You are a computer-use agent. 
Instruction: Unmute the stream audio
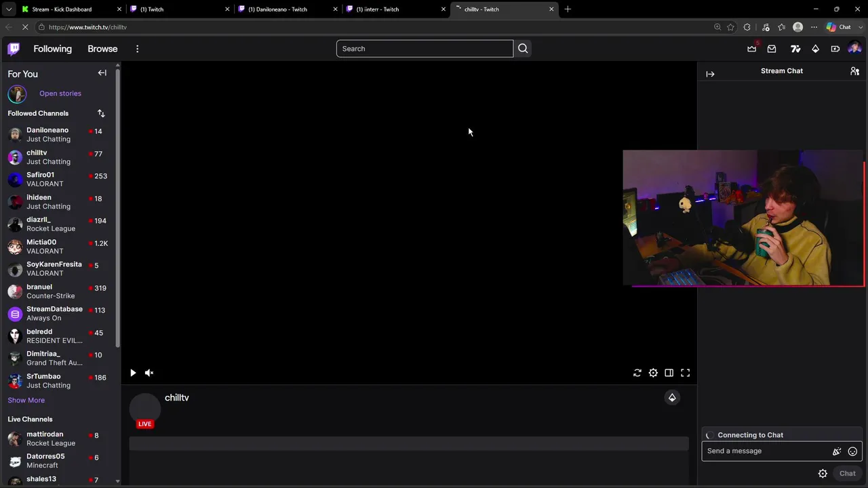149,373
